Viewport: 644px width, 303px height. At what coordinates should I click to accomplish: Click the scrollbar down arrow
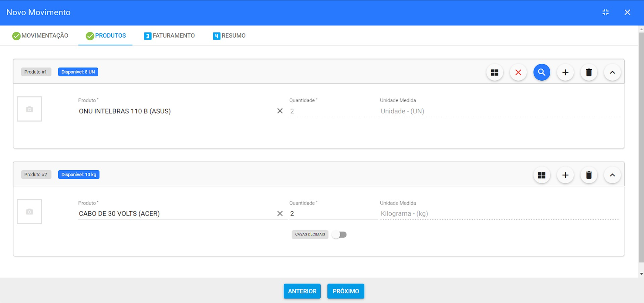point(641,274)
